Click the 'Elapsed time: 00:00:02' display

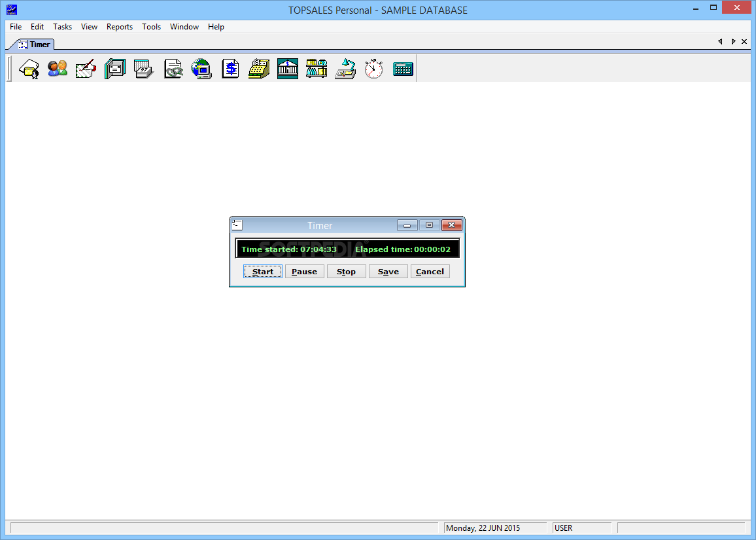click(x=403, y=249)
